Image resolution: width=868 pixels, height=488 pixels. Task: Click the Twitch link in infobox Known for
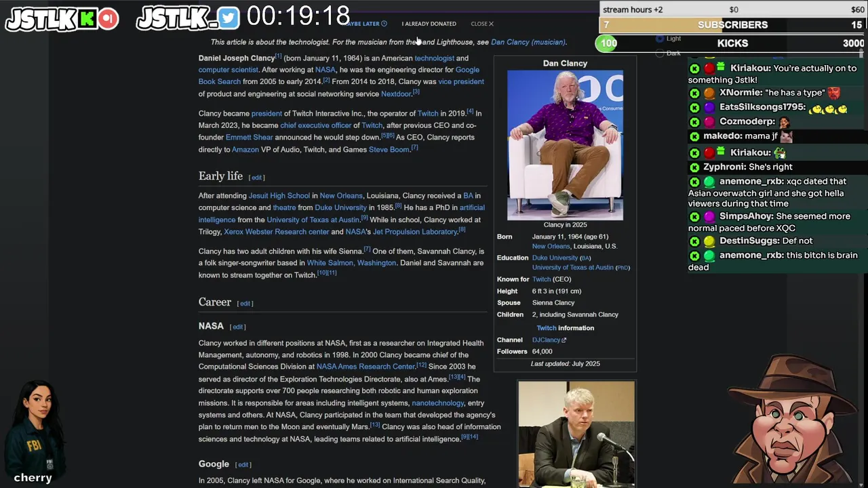(x=541, y=279)
